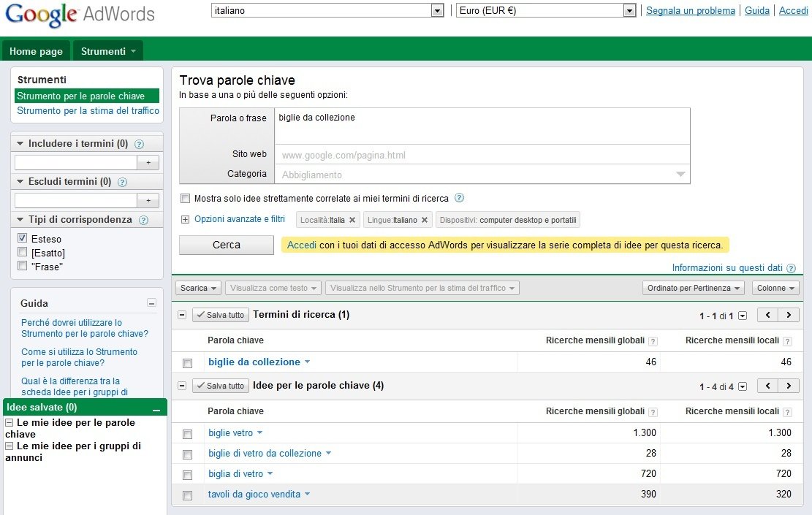Image resolution: width=812 pixels, height=515 pixels.
Task: Collapse Le mie idee per i gruppi di annunci
Action: click(x=9, y=446)
